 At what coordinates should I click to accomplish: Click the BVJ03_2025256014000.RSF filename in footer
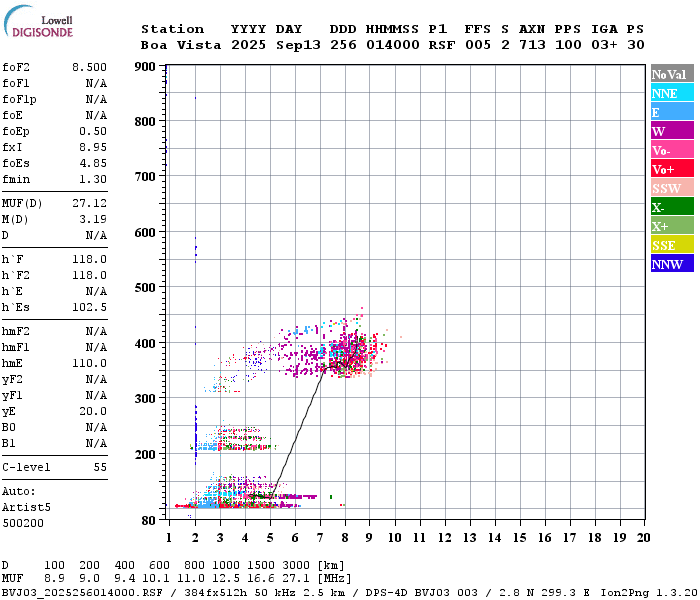point(82,593)
